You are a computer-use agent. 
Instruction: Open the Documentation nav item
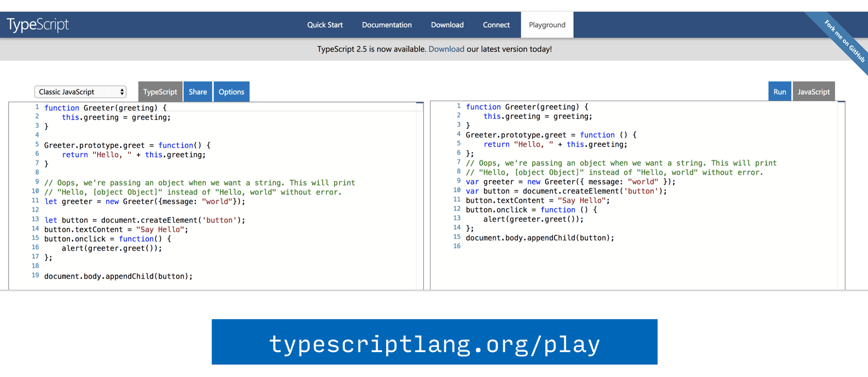[387, 25]
